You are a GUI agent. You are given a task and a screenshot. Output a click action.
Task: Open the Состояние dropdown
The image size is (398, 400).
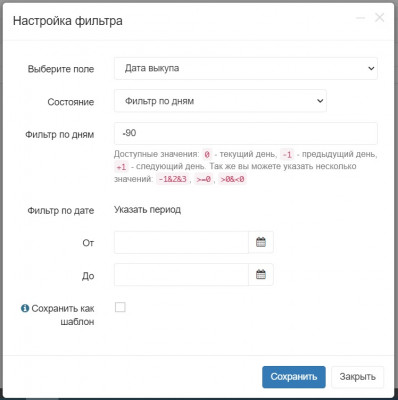point(220,101)
